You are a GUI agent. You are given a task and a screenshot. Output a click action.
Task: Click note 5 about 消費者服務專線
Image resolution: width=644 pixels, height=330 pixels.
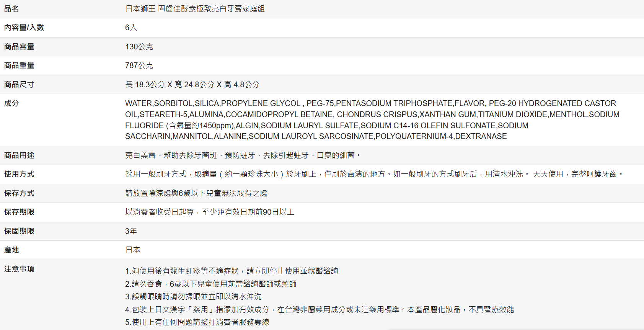click(x=197, y=322)
